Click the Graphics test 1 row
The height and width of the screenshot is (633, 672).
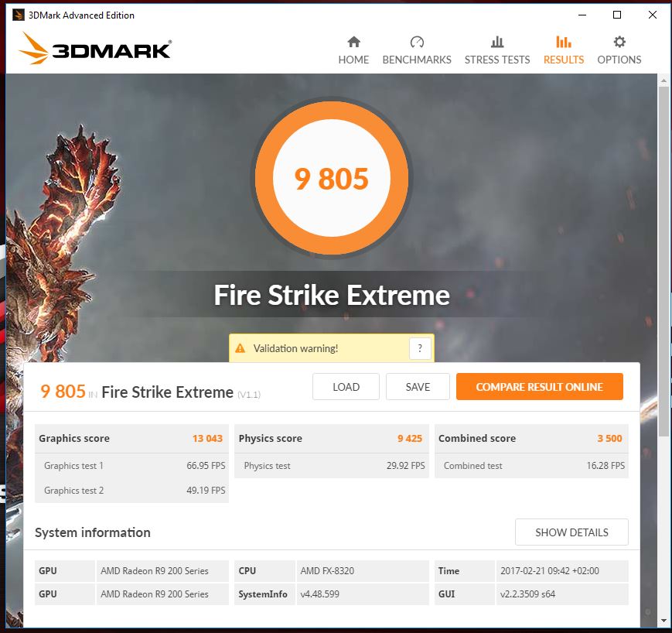(132, 466)
